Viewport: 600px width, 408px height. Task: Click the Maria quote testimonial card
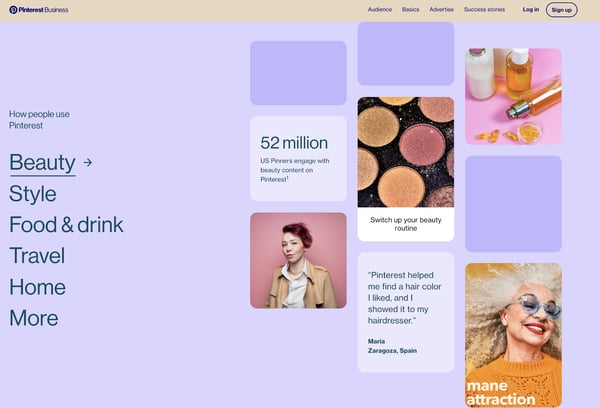(406, 312)
